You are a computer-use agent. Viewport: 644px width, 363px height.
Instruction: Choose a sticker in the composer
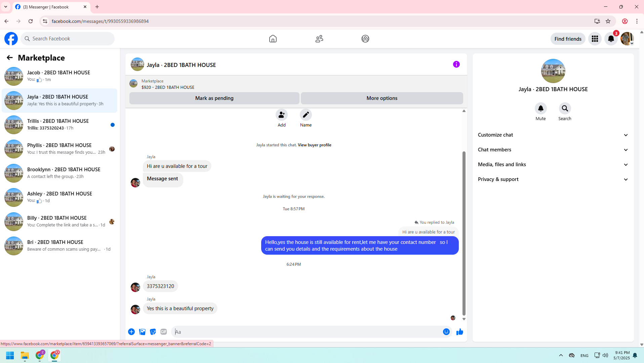coord(153,332)
